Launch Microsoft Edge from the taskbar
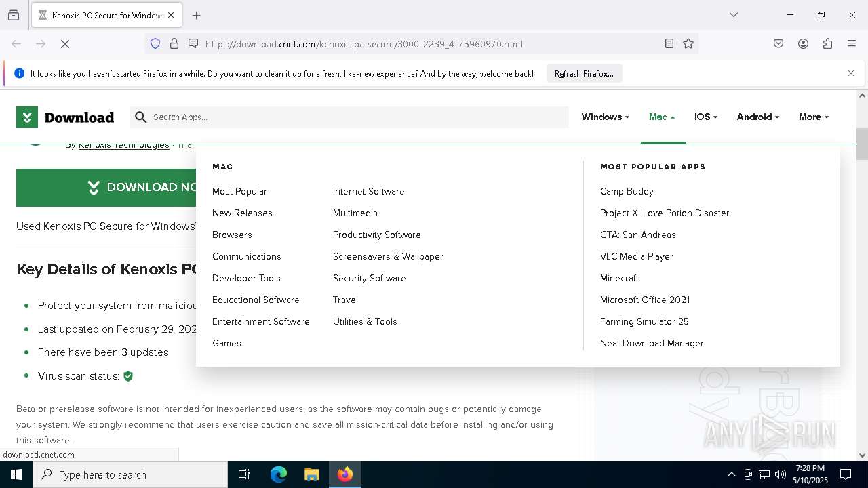Viewport: 868px width, 488px height. [x=278, y=474]
